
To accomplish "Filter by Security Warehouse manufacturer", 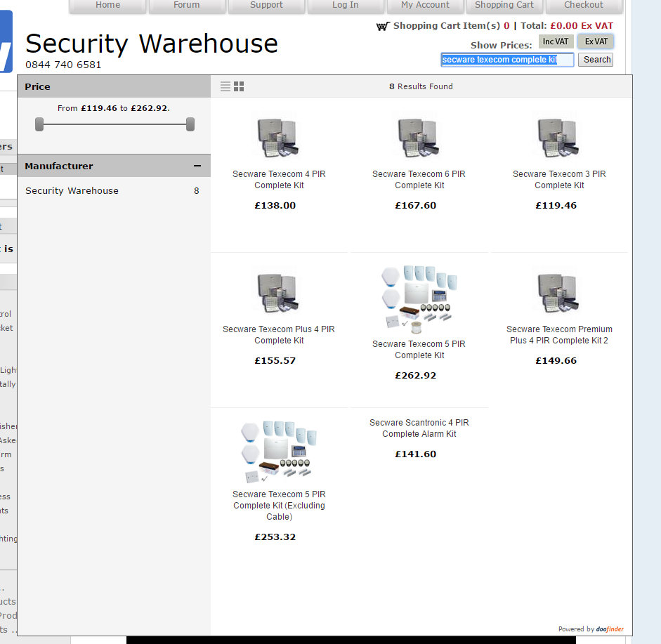I will click(72, 190).
